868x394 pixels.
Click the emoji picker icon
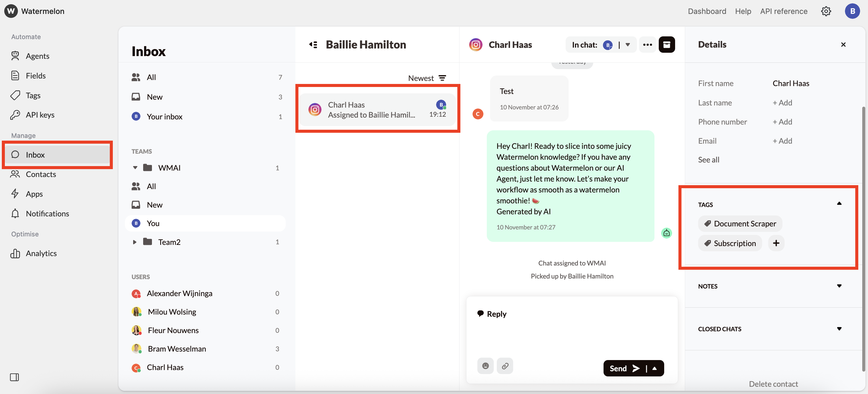tap(485, 366)
